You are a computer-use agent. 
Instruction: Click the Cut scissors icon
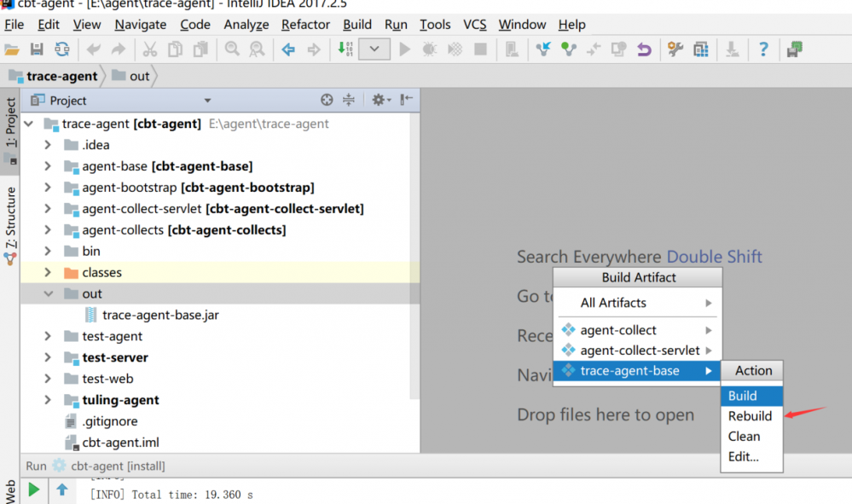pos(149,49)
